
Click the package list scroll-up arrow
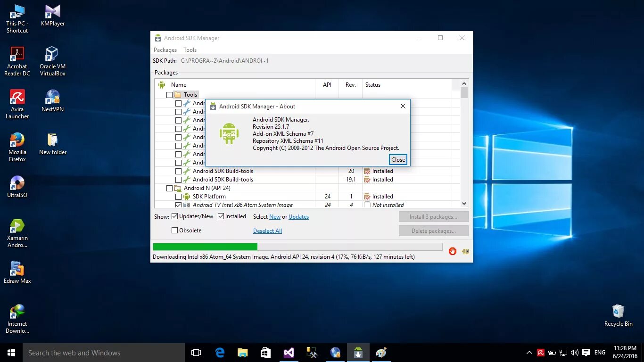coord(464,83)
